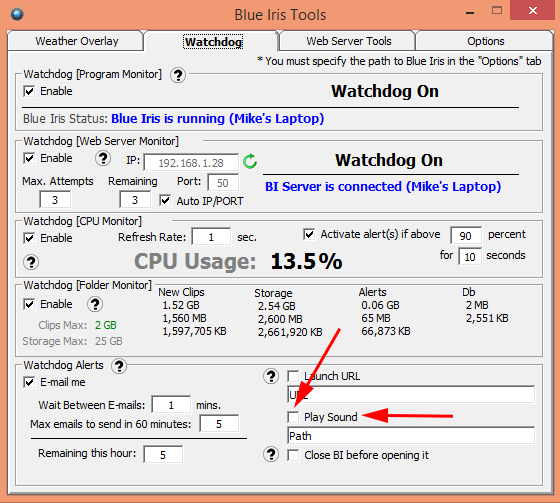This screenshot has height=503, width=560.
Task: Open help for Web Server Monitor
Action: click(103, 158)
